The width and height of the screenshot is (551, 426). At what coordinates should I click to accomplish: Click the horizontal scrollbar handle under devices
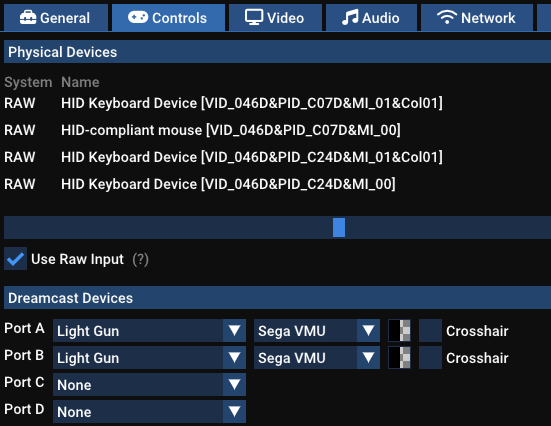coord(339,227)
